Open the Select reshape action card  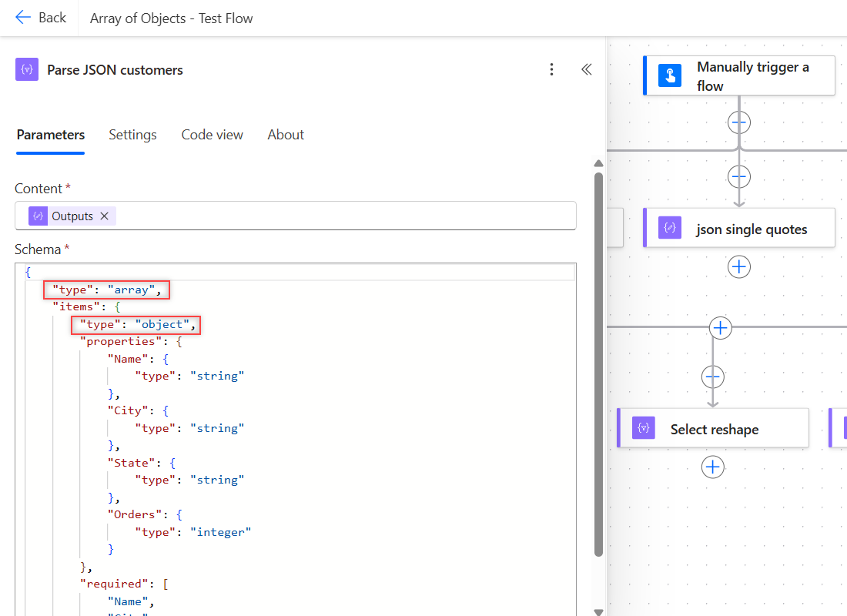pyautogui.click(x=713, y=428)
